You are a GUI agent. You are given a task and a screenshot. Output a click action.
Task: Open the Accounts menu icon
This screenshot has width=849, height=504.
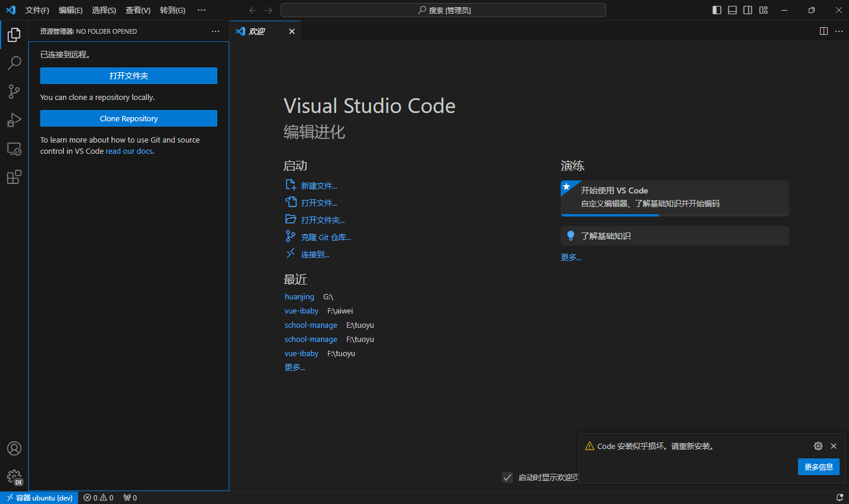pos(14,448)
